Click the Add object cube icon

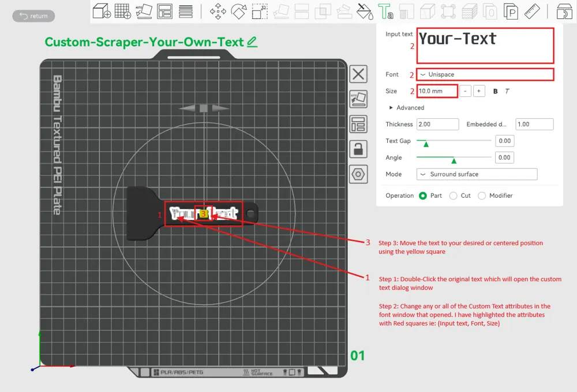tap(102, 11)
